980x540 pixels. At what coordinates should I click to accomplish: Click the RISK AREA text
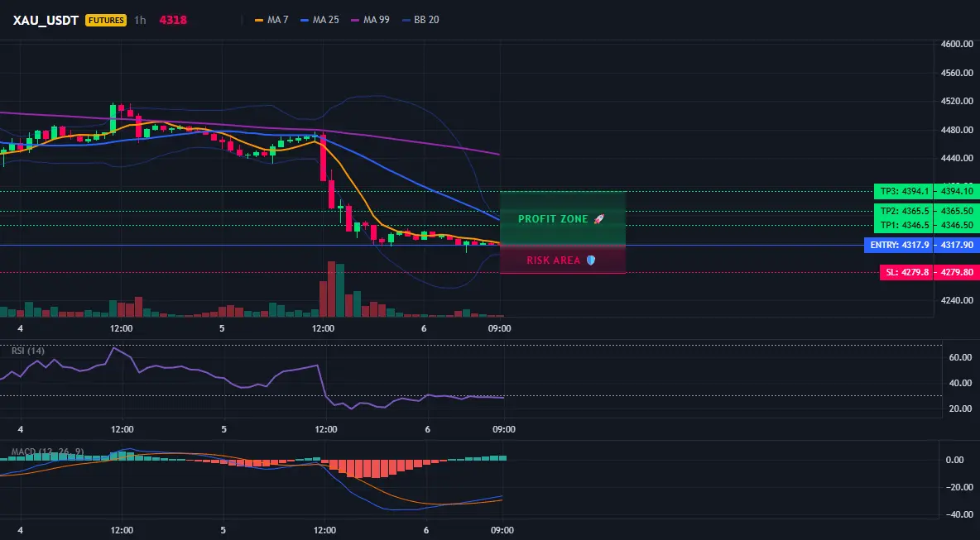pos(554,260)
